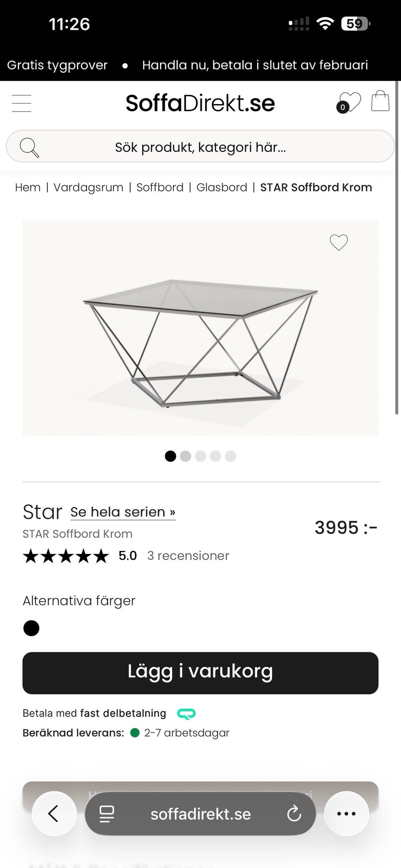Show the second product image dot
401x868 pixels.
coord(185,456)
